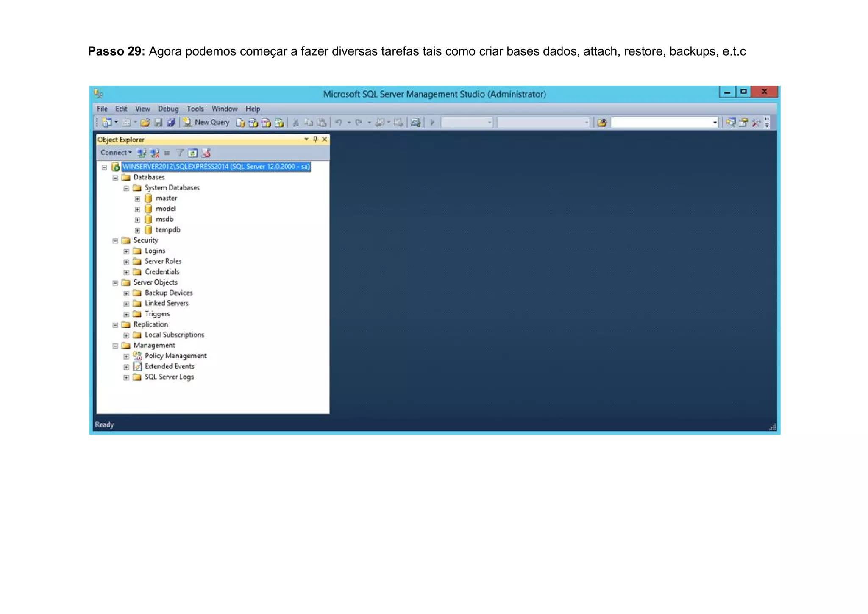Select the Server Objects folder
The width and height of the screenshot is (868, 614).
click(155, 282)
